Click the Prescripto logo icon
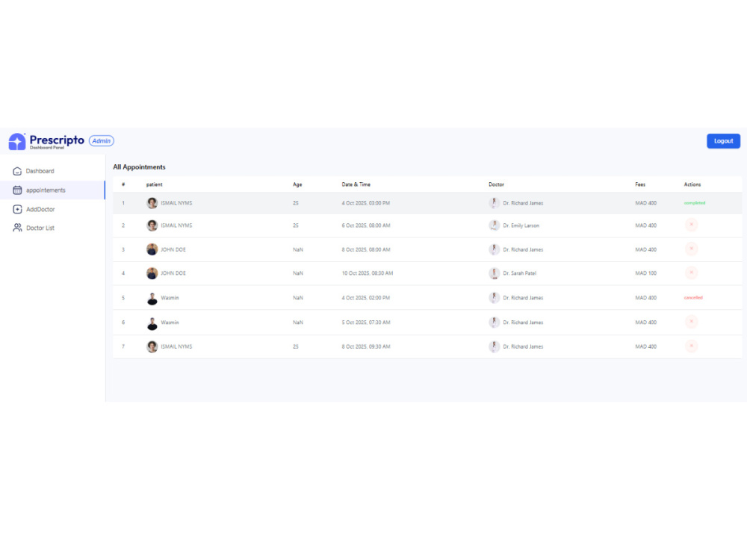The image size is (747, 560). (x=17, y=141)
